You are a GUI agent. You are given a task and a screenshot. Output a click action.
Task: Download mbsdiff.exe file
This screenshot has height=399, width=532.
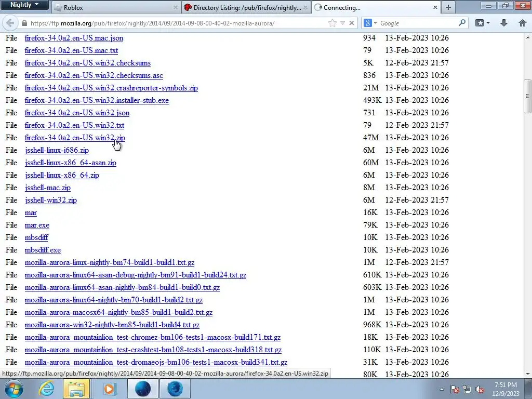(x=43, y=250)
